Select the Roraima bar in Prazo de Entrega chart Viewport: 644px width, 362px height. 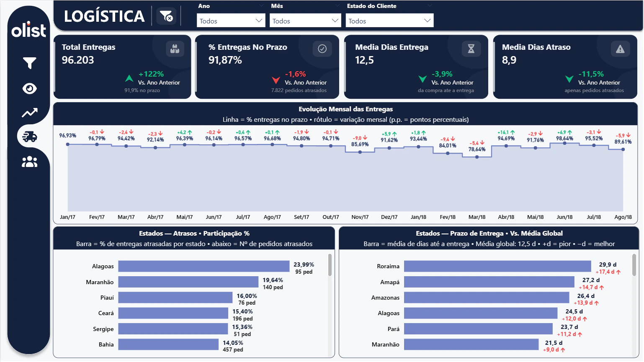coord(497,266)
